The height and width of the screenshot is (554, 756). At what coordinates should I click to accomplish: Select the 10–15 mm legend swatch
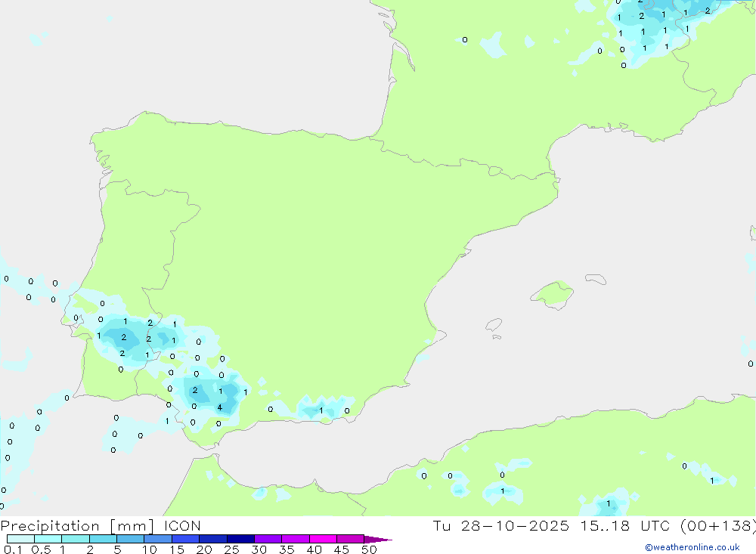click(x=158, y=539)
